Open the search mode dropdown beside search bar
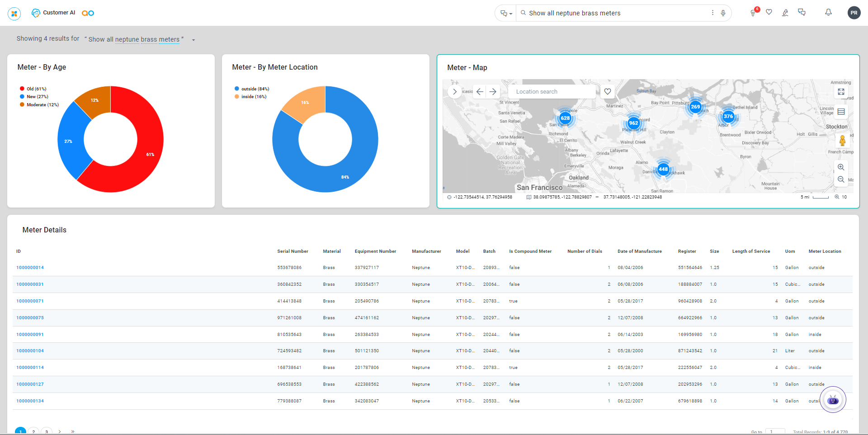 (x=506, y=13)
